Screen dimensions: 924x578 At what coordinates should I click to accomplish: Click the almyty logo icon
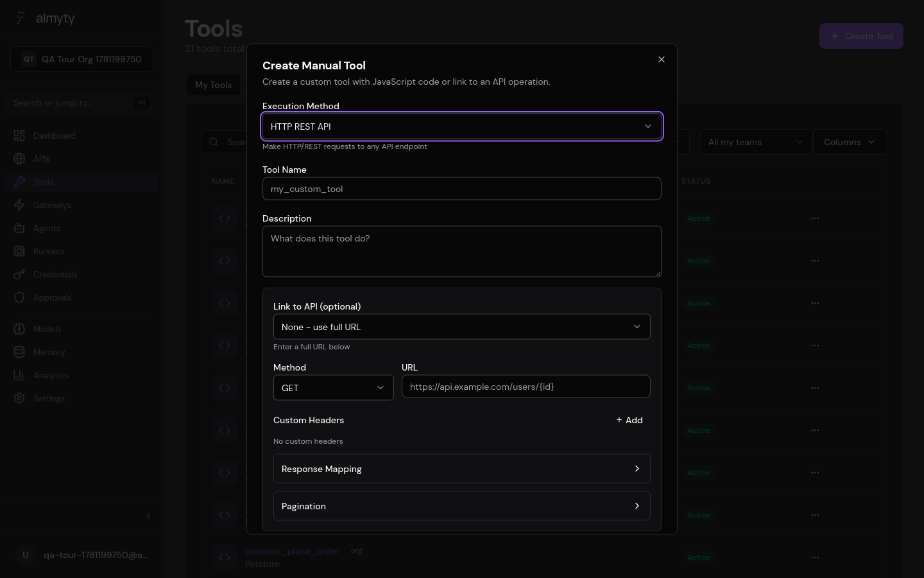coord(21,18)
